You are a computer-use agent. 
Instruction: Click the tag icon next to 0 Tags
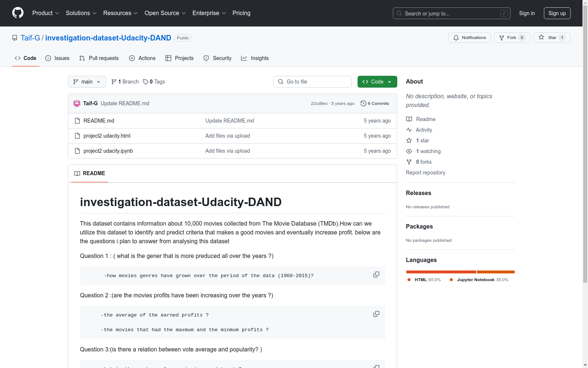146,82
